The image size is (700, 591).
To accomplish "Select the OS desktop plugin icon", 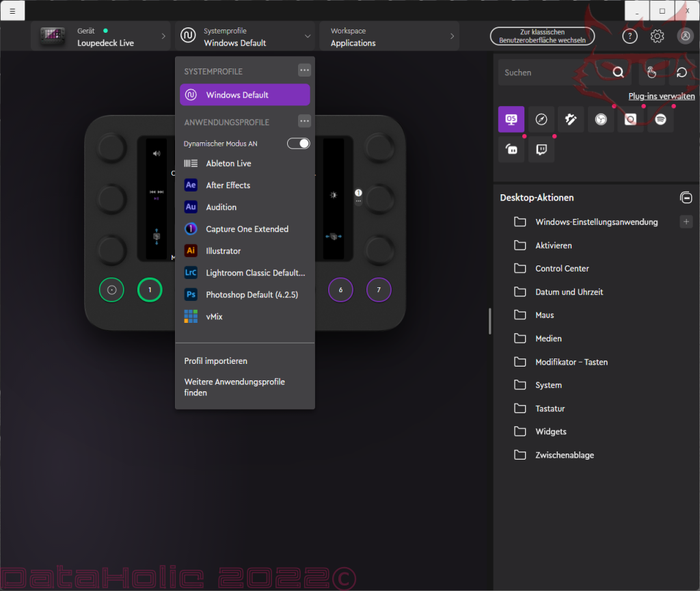I will coord(511,119).
